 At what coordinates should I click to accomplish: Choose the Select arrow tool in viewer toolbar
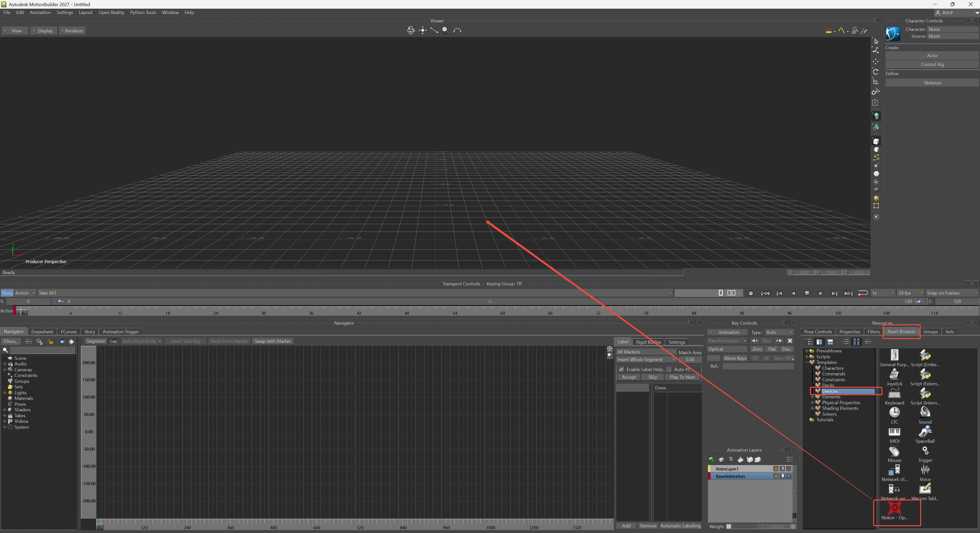[x=876, y=41]
